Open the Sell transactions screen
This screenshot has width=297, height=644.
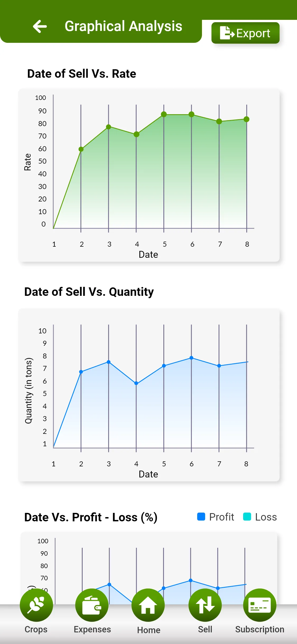(x=205, y=605)
